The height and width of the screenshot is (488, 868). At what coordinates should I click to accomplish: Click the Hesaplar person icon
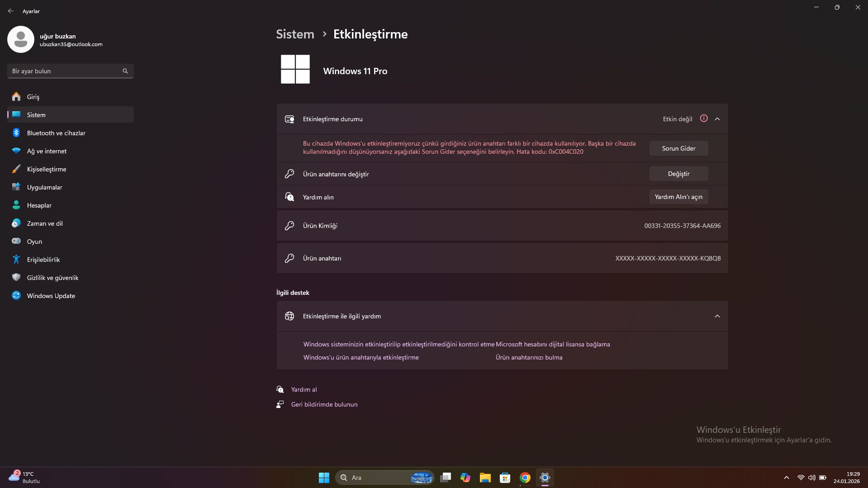[x=16, y=205]
